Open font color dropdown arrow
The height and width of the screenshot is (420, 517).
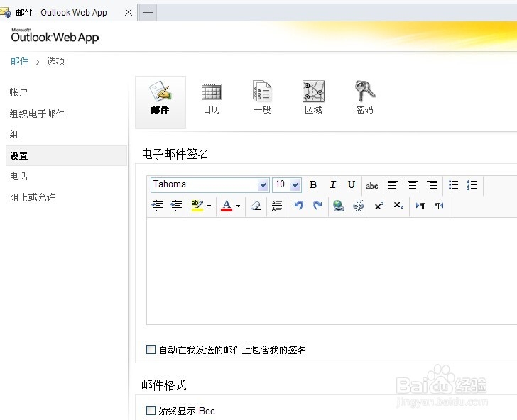238,206
